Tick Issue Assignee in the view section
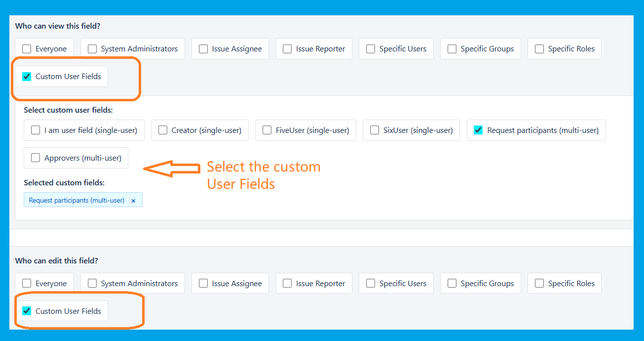644x341 pixels. tap(203, 49)
